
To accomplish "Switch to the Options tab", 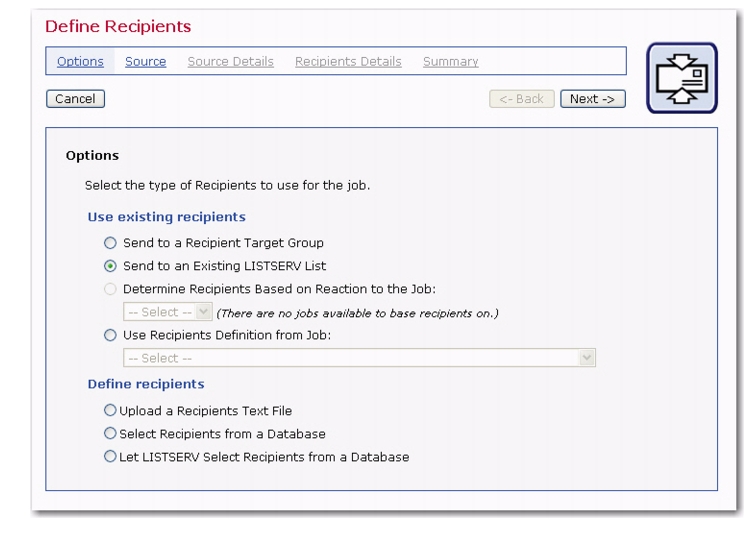I will coord(80,62).
